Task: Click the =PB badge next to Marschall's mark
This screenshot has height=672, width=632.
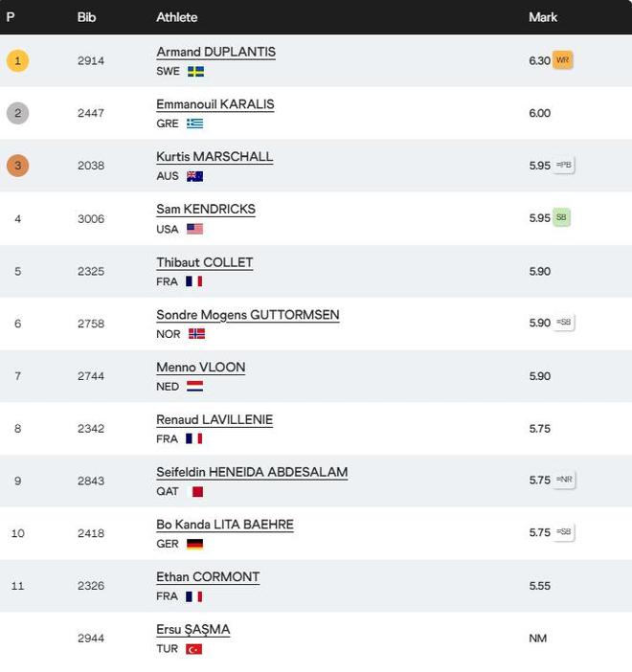Action: (x=563, y=165)
